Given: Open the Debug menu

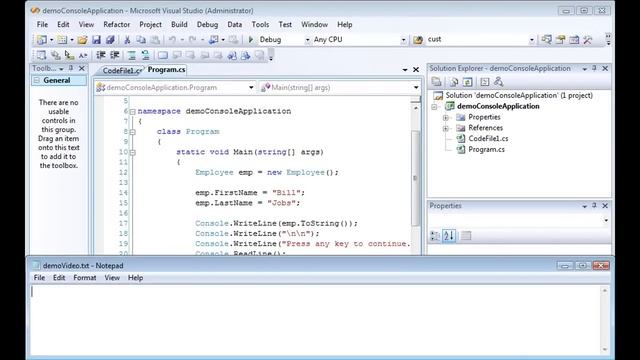Looking at the screenshot, I should click(207, 24).
